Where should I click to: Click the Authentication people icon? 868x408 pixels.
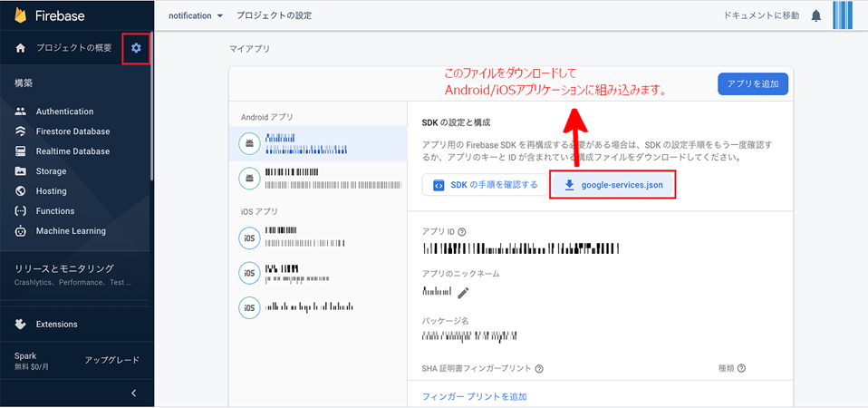21,112
